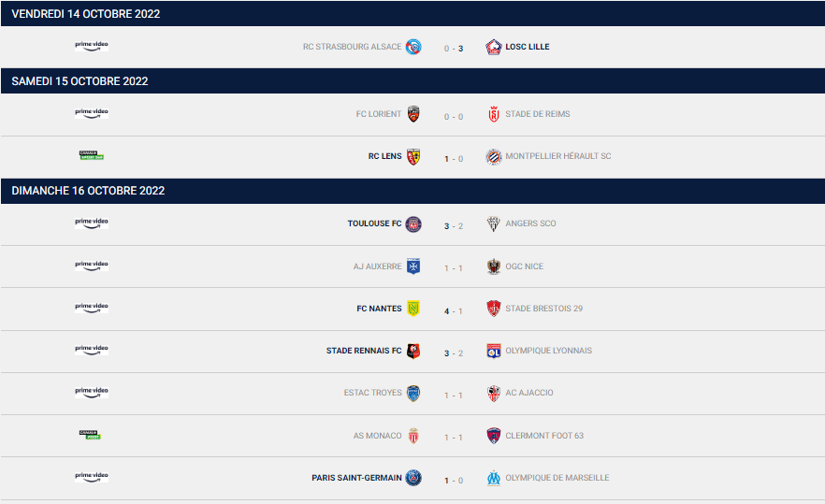825x504 pixels.
Task: Open the 4 - 1 Nantes match score
Action: [454, 310]
